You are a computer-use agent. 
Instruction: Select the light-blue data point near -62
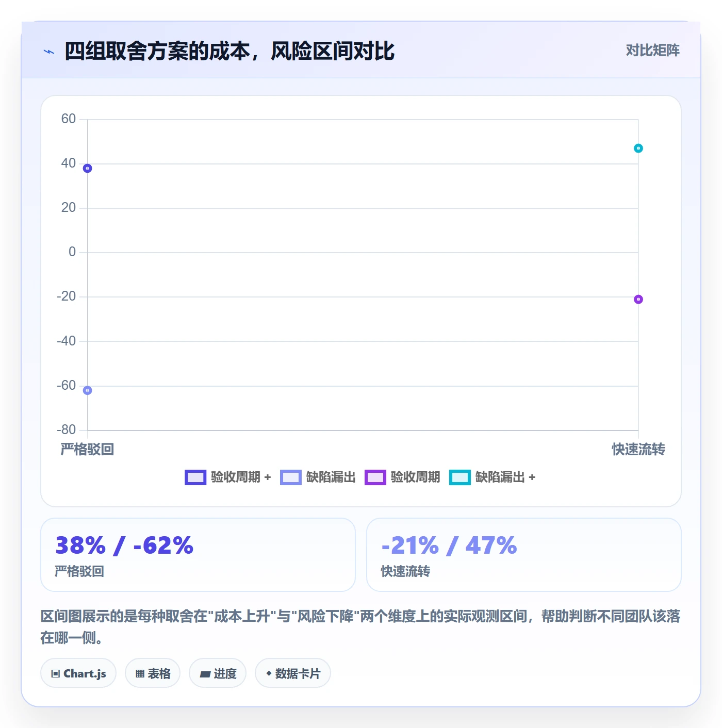(88, 390)
